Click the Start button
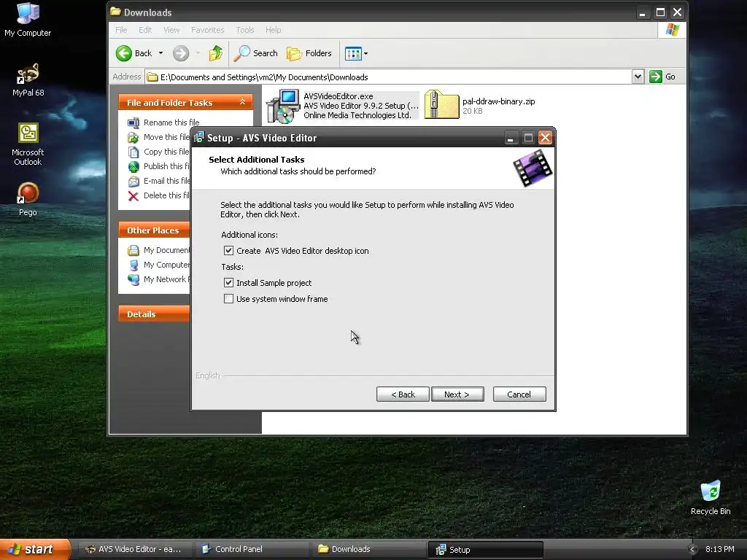This screenshot has width=747, height=560. 35,550
